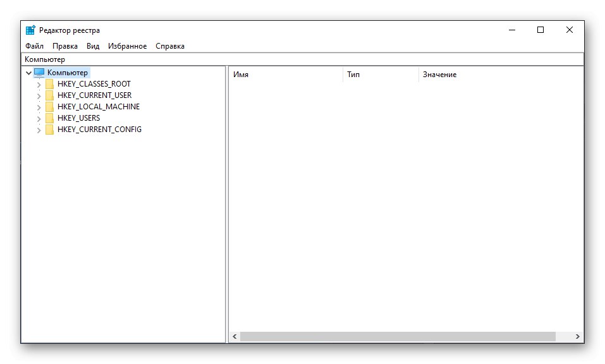Image resolution: width=605 pixels, height=364 pixels.
Task: Select HKEY_CURRENT_CONFIG label
Action: [99, 130]
